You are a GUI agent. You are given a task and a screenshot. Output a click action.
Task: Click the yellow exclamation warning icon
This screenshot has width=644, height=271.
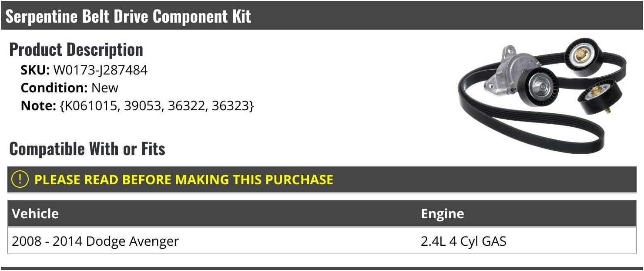pos(20,180)
